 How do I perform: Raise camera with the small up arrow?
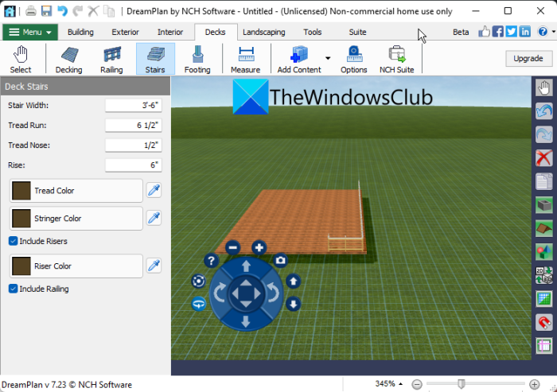294,281
